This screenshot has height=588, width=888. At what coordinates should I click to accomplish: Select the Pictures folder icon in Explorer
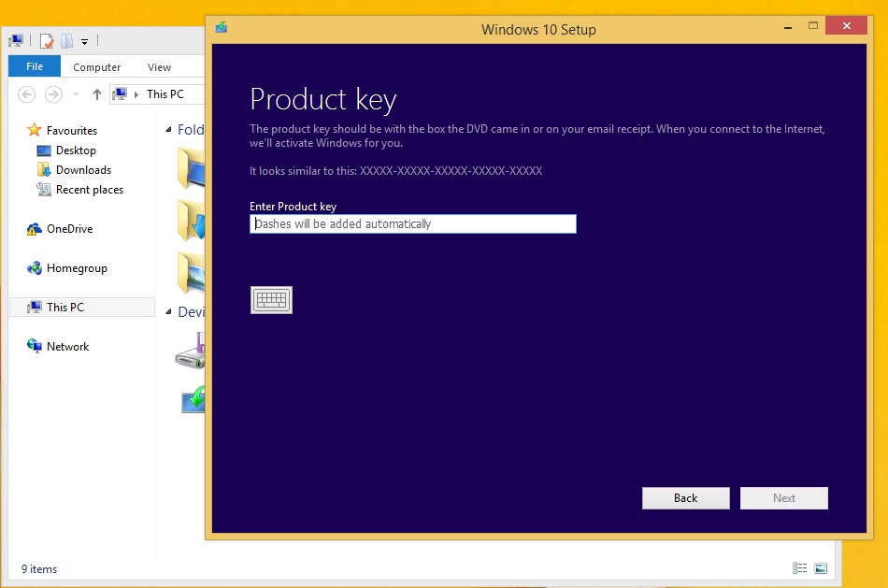192,272
